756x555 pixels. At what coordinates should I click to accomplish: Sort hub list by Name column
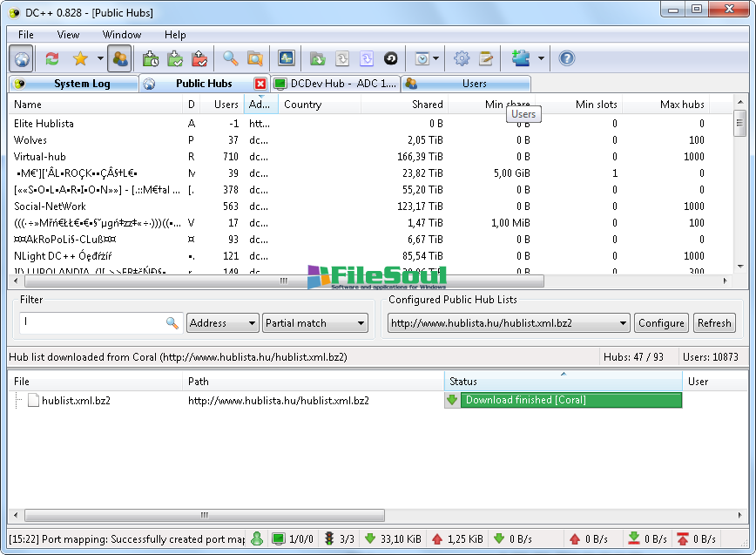96,105
